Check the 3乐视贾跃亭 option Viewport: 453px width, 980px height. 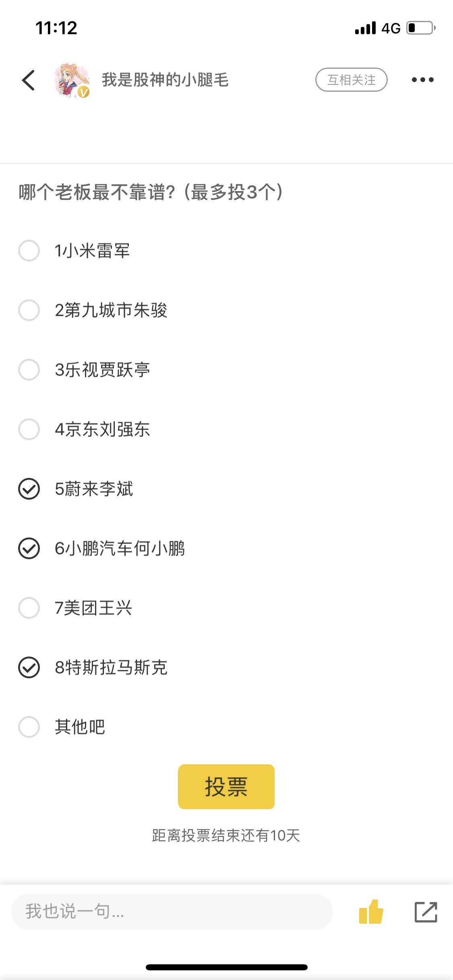point(29,370)
